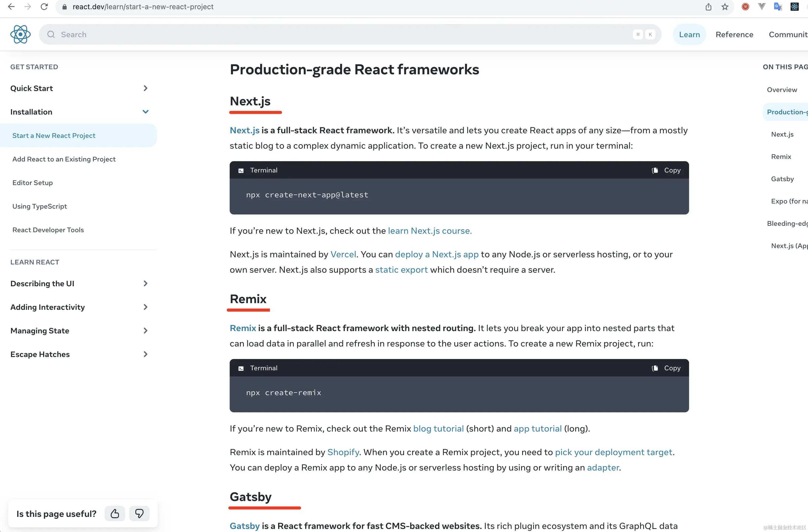Go back with browser back arrow
The width and height of the screenshot is (808, 532).
click(x=11, y=7)
